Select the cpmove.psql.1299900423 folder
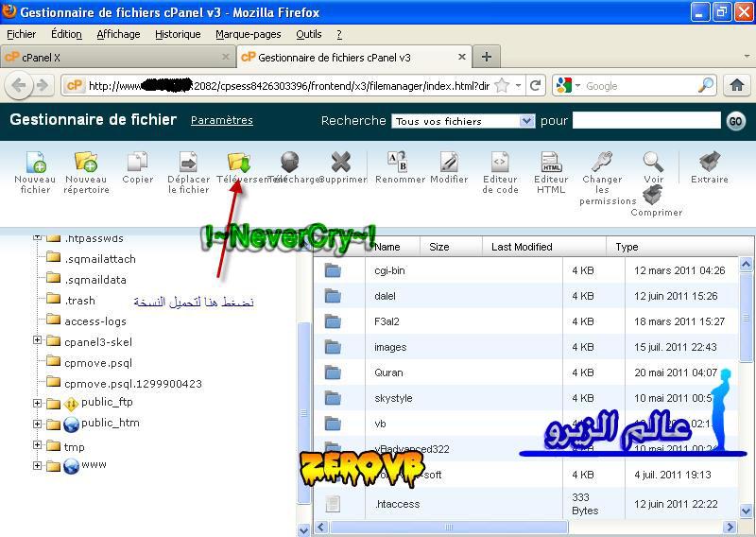This screenshot has height=537, width=756. click(133, 384)
